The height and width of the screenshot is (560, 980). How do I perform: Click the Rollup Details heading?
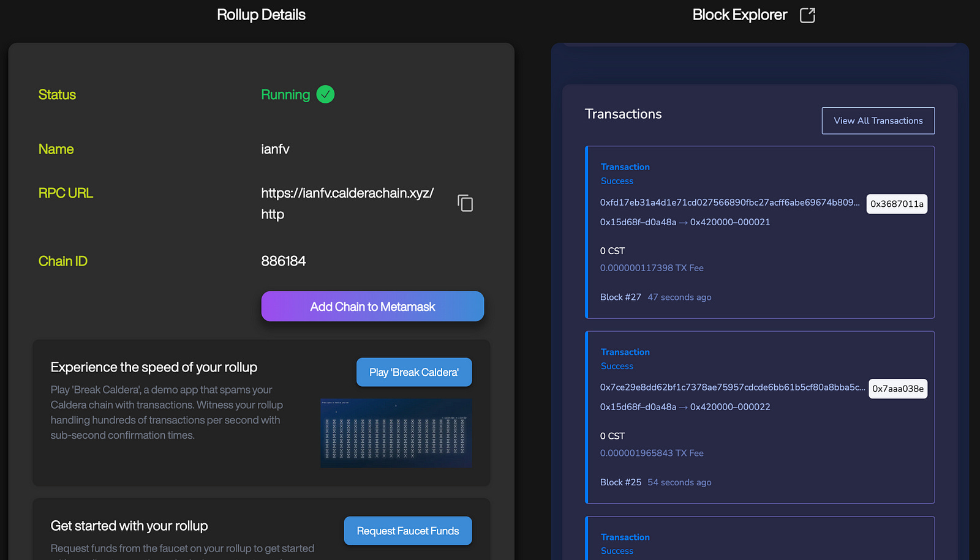[261, 15]
